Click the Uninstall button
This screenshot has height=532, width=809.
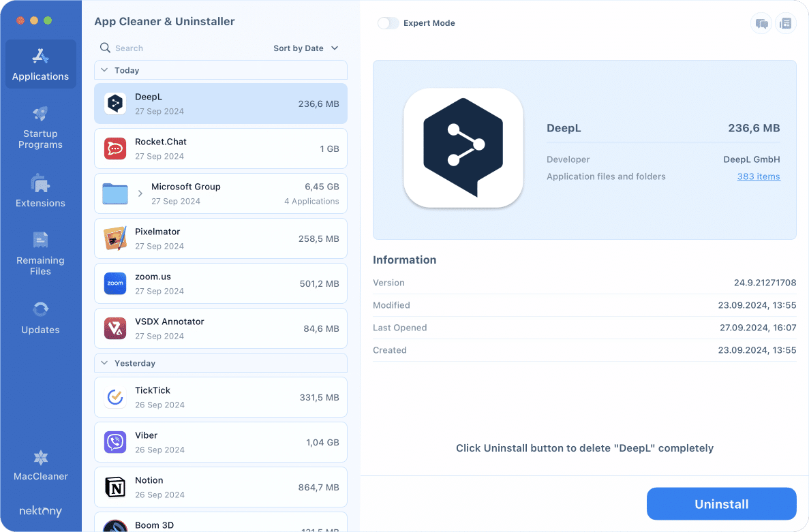click(x=721, y=503)
